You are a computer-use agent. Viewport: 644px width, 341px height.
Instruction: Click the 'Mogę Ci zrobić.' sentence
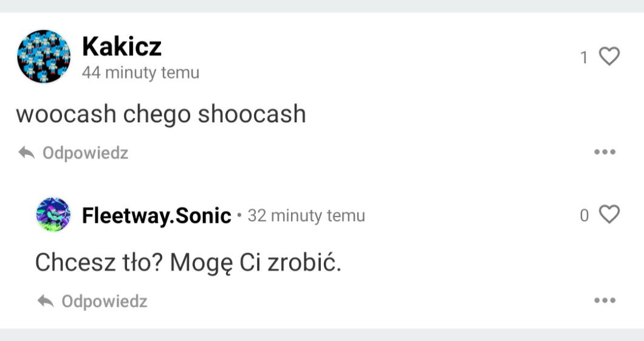point(255,263)
